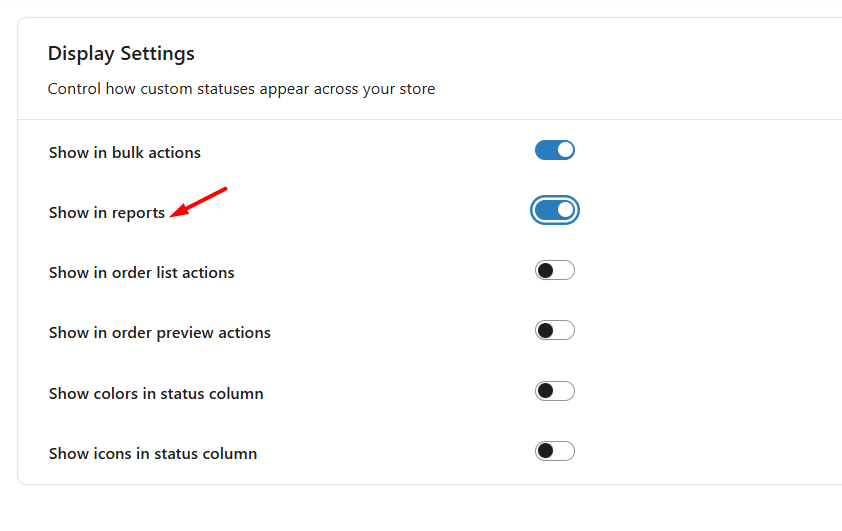Click black knob on status colors switch
842x531 pixels.
pos(546,391)
